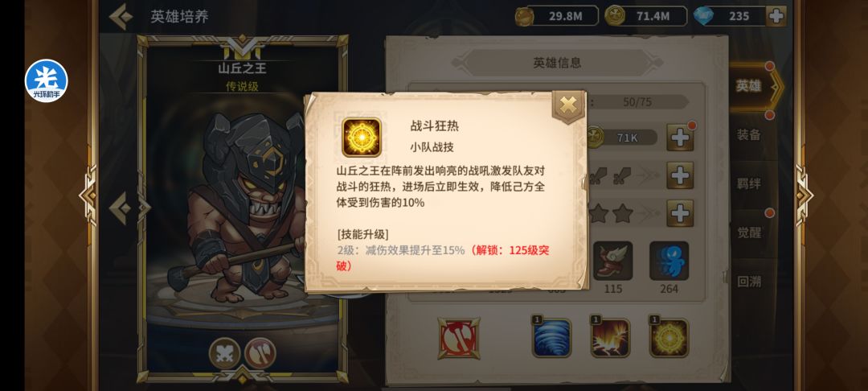Tap the skull emblem below hero
868x391 pixels.
(x=225, y=353)
